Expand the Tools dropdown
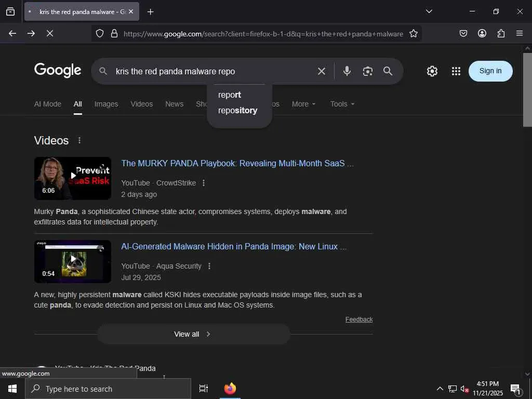 coord(342,104)
